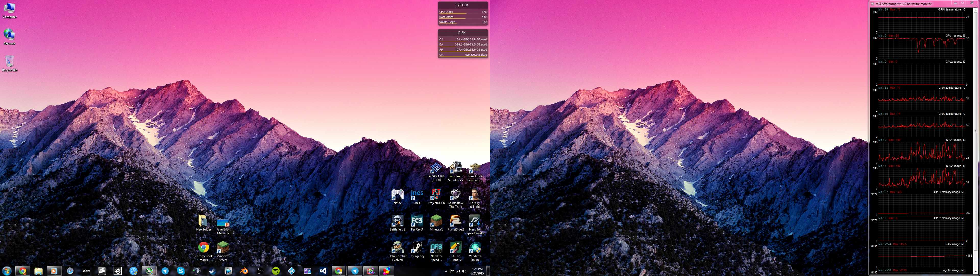Launch the ePSXe emulator shortcut
Viewport: 980px width, 276px height.
coord(398,197)
